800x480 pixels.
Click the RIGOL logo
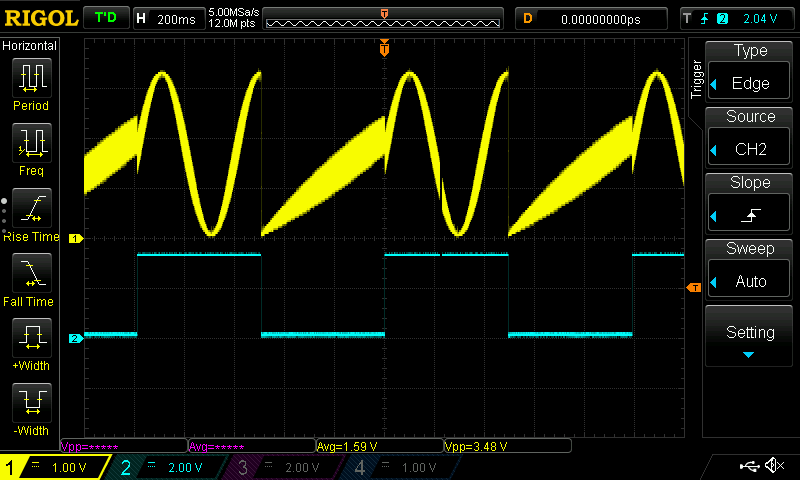[41, 18]
